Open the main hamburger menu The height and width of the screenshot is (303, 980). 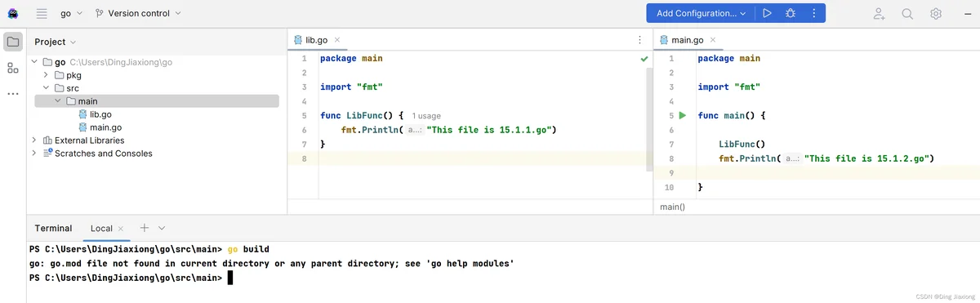tap(42, 13)
